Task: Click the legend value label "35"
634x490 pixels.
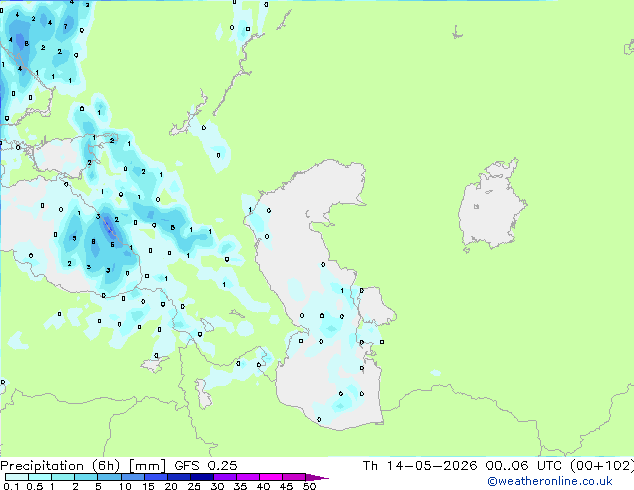Action: click(x=240, y=486)
